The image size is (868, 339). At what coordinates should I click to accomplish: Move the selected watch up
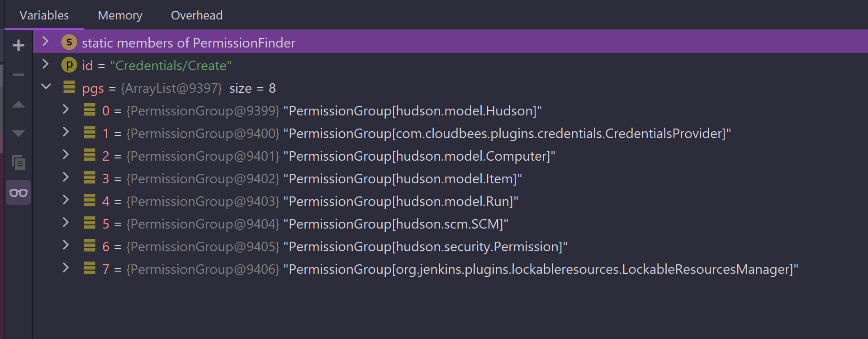pyautogui.click(x=18, y=104)
